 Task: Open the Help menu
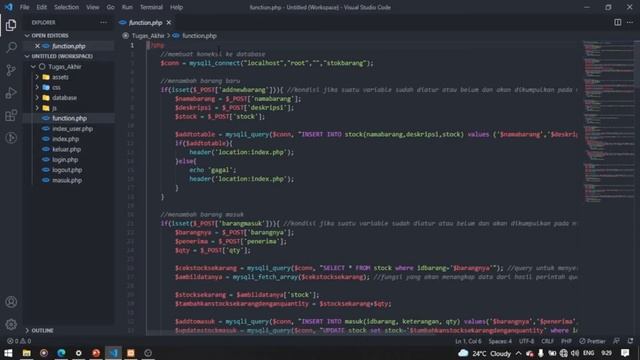click(x=176, y=7)
